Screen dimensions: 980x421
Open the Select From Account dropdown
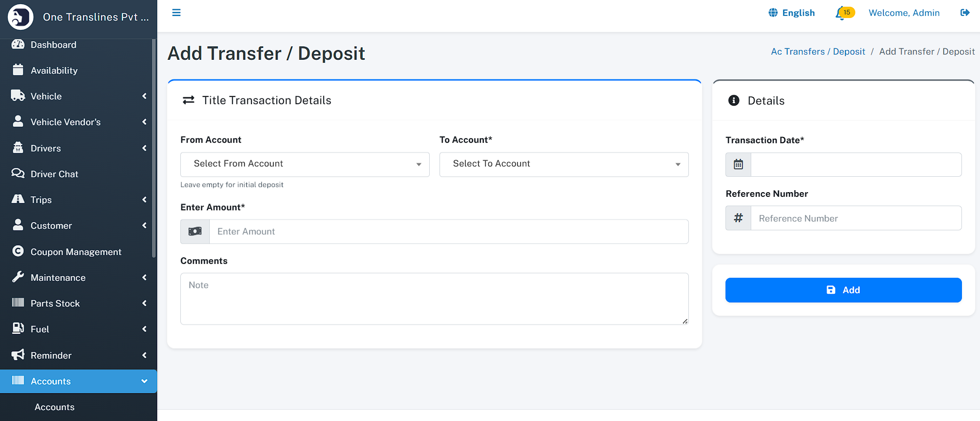[305, 164]
